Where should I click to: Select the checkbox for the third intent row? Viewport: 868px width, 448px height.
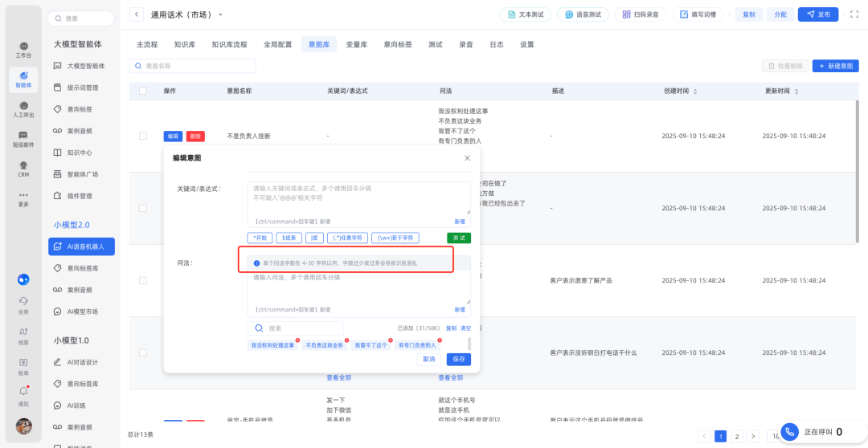143,280
